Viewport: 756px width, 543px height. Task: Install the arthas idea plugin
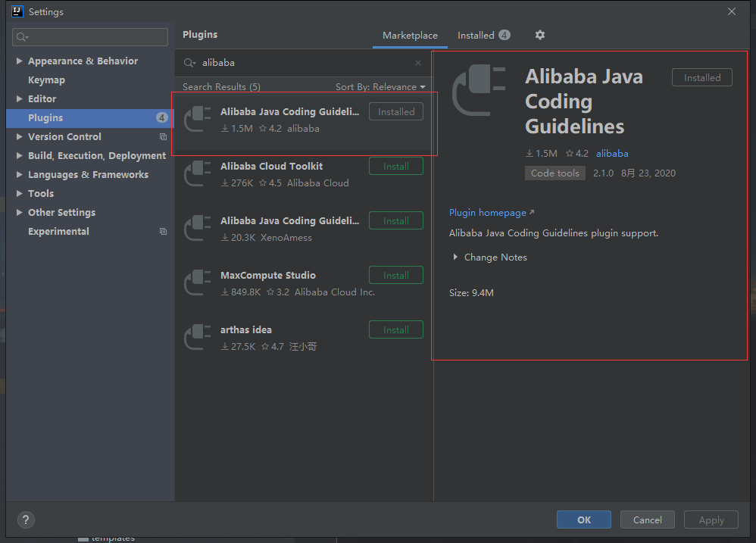pos(396,329)
